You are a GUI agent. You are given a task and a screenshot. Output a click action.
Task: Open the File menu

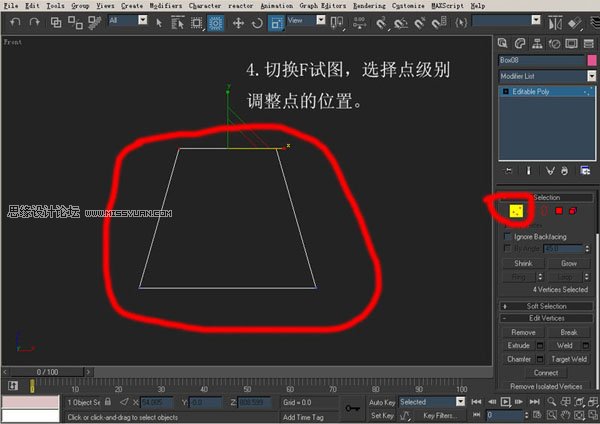11,6
